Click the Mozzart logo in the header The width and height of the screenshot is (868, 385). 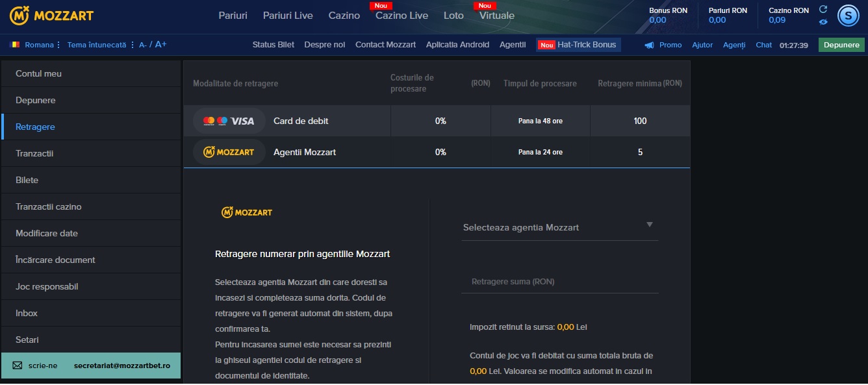51,15
